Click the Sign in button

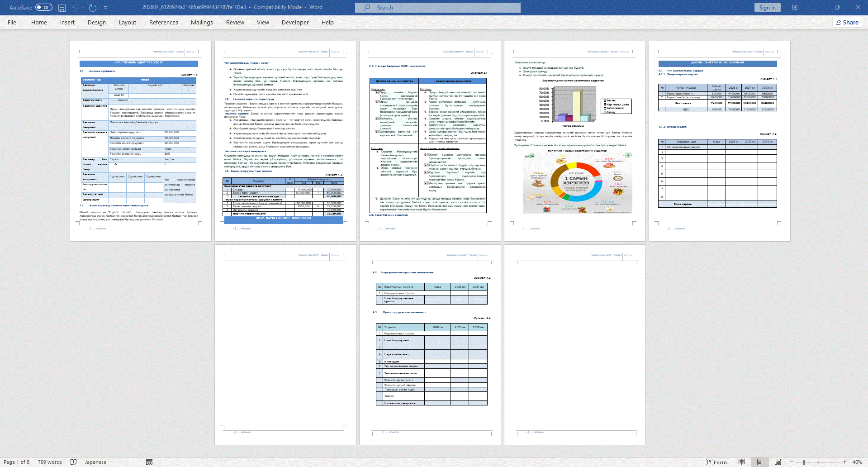click(767, 8)
